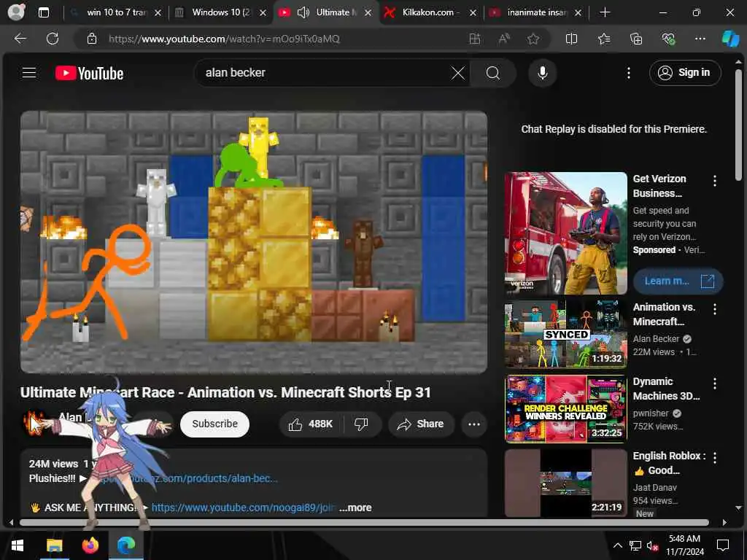Launch Firefox from the taskbar
Image resolution: width=747 pixels, height=560 pixels.
pyautogui.click(x=90, y=545)
